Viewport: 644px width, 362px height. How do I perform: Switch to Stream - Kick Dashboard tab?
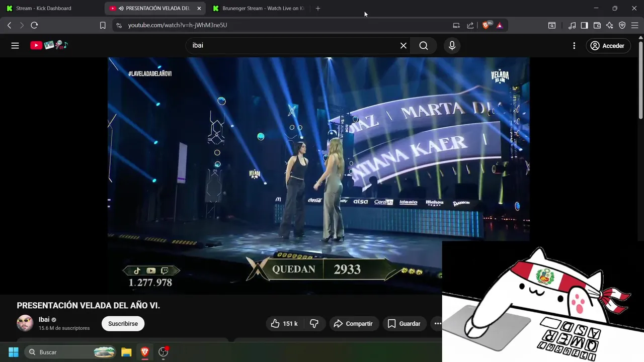coord(52,9)
